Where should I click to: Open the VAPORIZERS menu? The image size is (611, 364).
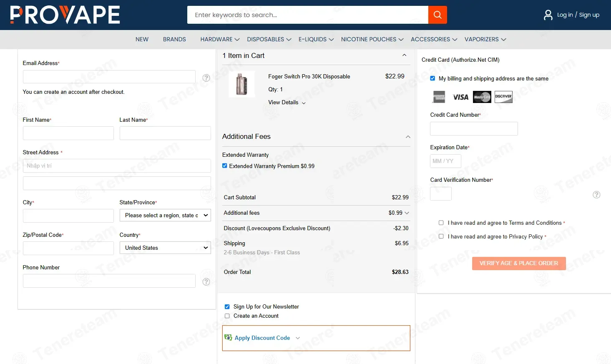pos(485,39)
